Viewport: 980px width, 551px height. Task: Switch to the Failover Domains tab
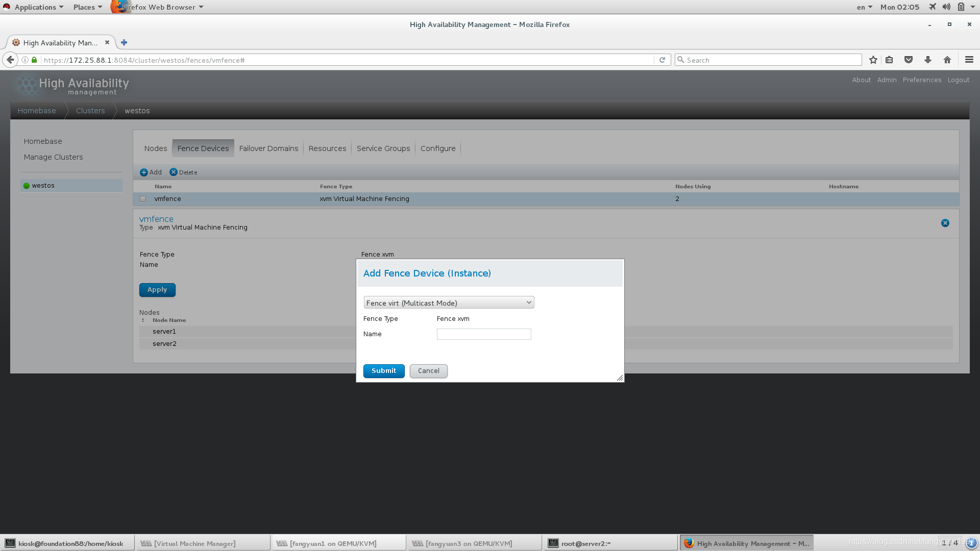(x=268, y=148)
